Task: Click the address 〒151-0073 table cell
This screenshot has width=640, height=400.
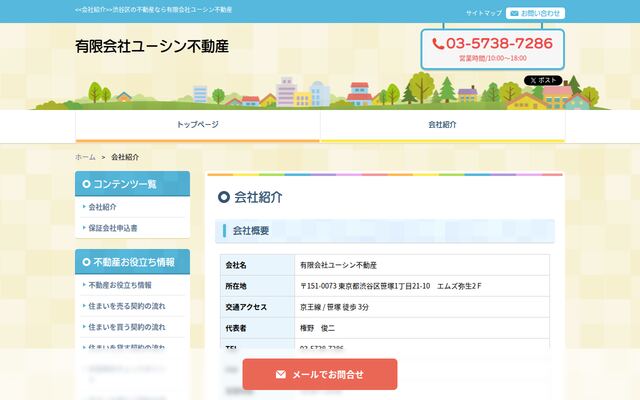Action: [x=422, y=286]
